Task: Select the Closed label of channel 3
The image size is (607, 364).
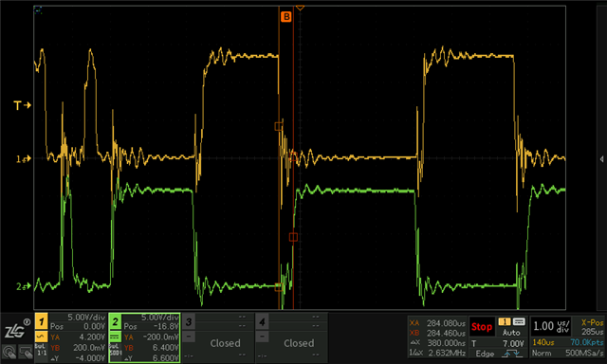Action: (226, 343)
